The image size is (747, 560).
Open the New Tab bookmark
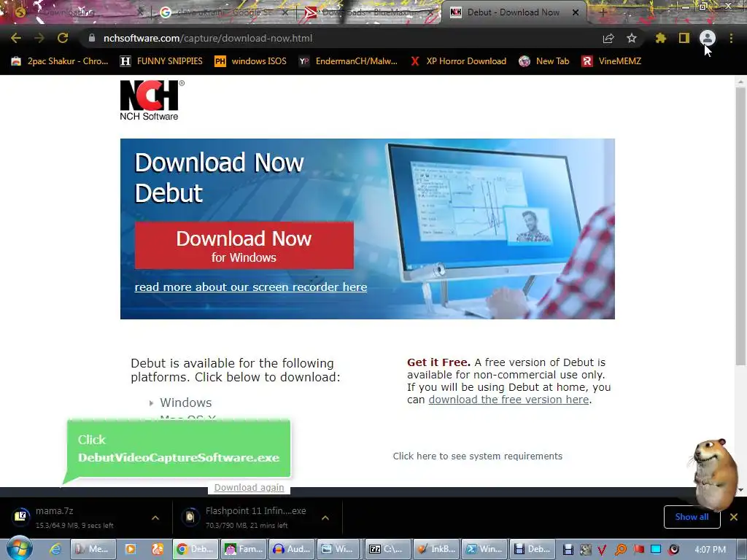544,61
